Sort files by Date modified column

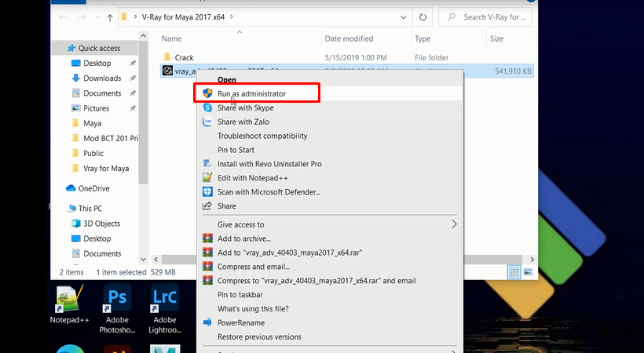[349, 38]
